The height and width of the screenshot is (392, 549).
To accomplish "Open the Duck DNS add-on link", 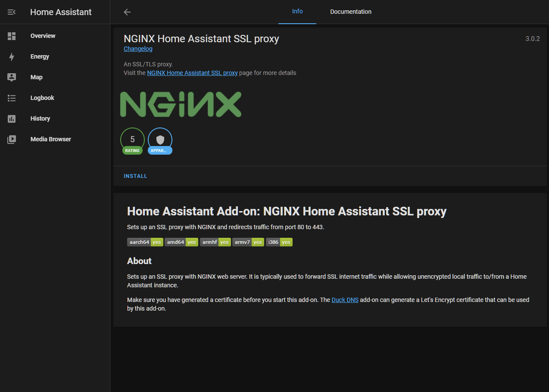I will point(345,299).
